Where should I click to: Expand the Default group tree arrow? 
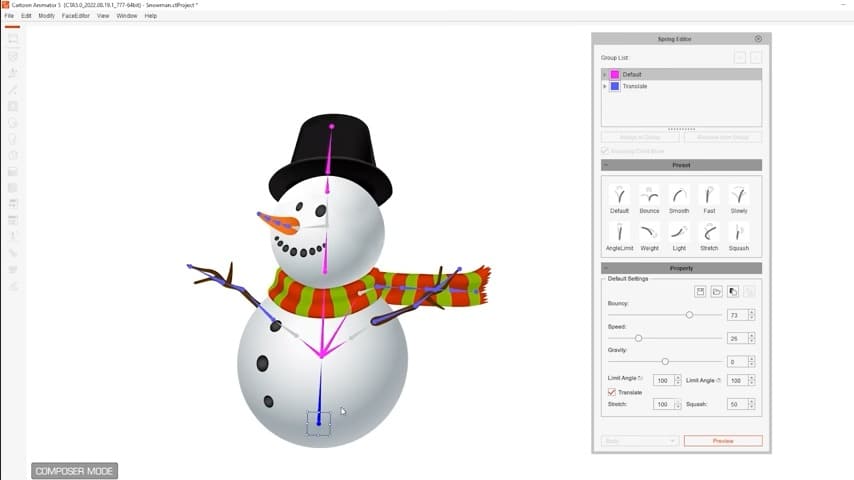[604, 75]
